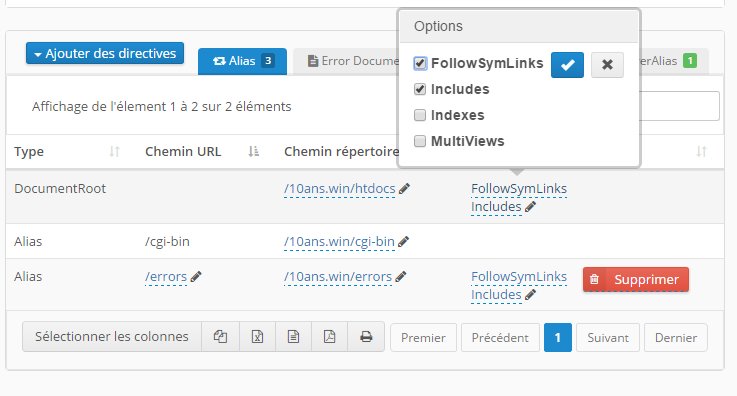Edit the /errors URL pencil icon
This screenshot has height=396, width=737.
point(196,277)
